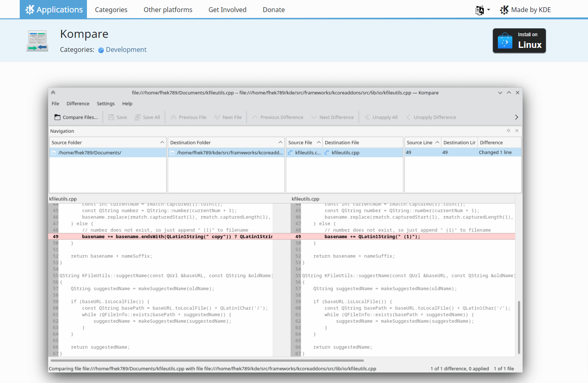Open the language selector in the site header
Screen dimensions: 588x383
[482, 10]
